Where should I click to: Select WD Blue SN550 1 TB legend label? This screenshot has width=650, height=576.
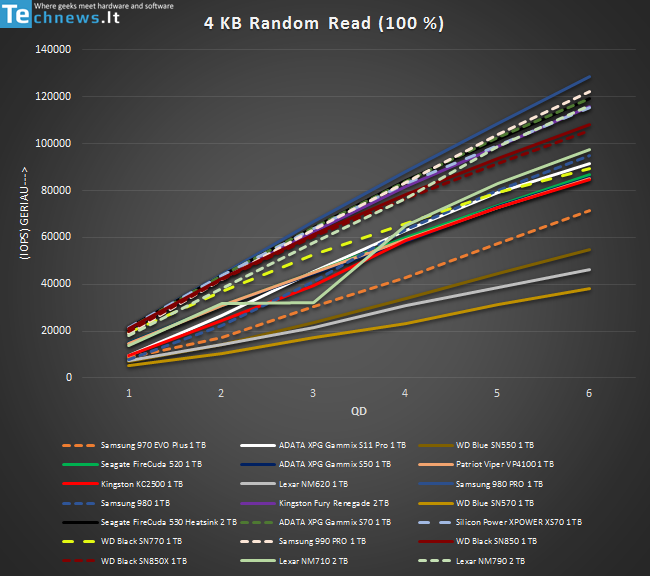point(495,445)
